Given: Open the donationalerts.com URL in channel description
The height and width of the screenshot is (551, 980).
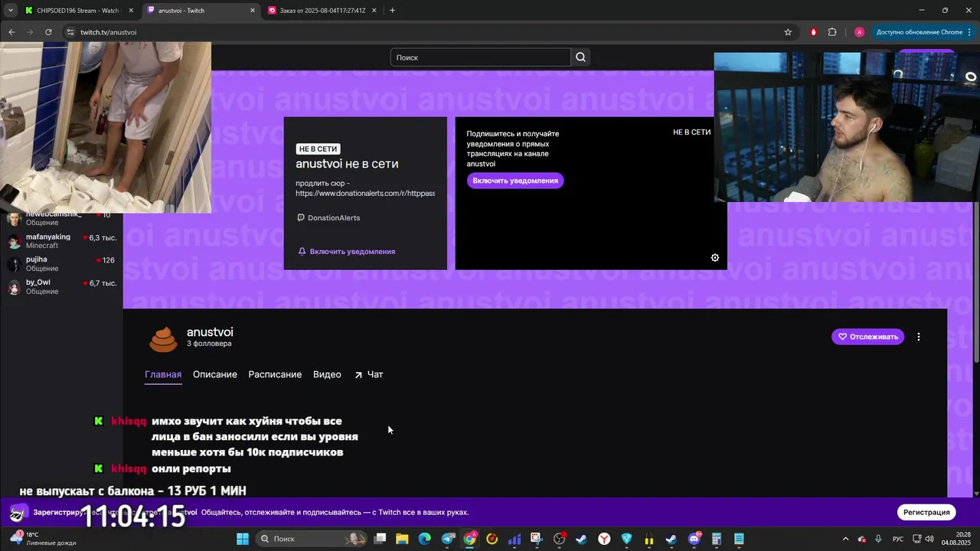Looking at the screenshot, I should pyautogui.click(x=365, y=194).
